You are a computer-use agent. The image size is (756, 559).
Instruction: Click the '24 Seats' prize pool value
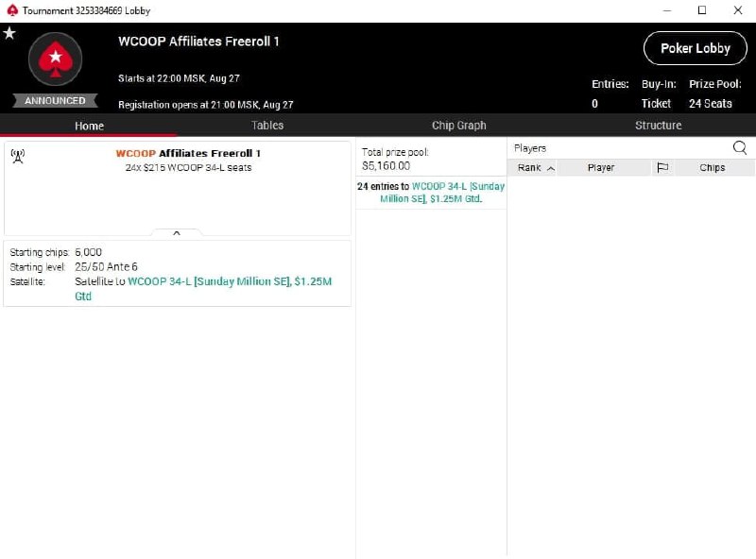[711, 103]
